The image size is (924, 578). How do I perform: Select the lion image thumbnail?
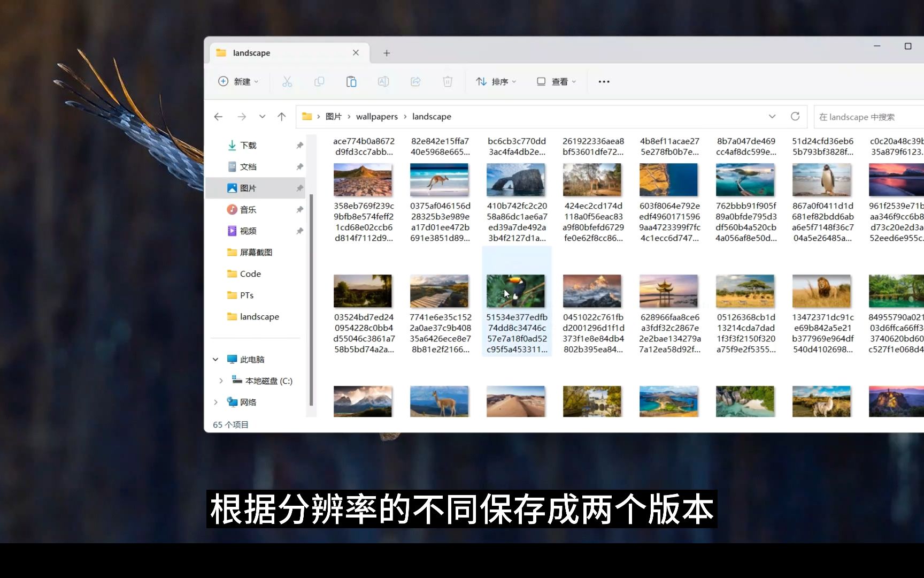click(x=821, y=291)
